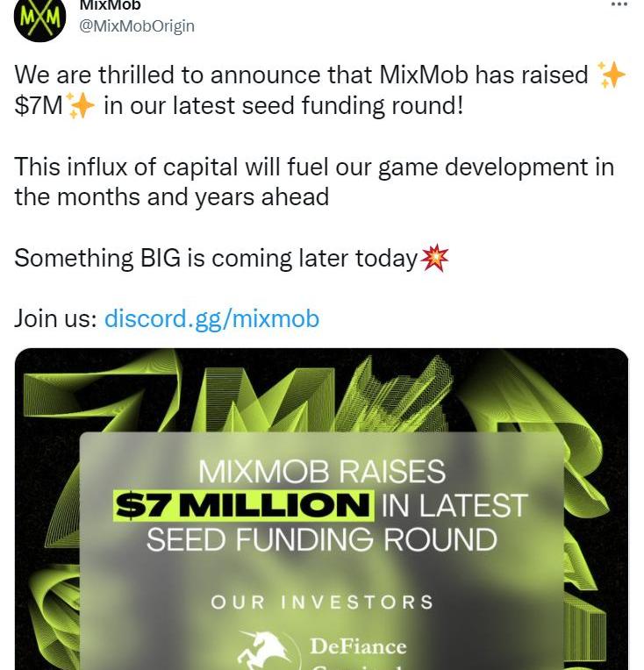Click the "MIXMOB RAISES" headline in the image

(x=322, y=472)
